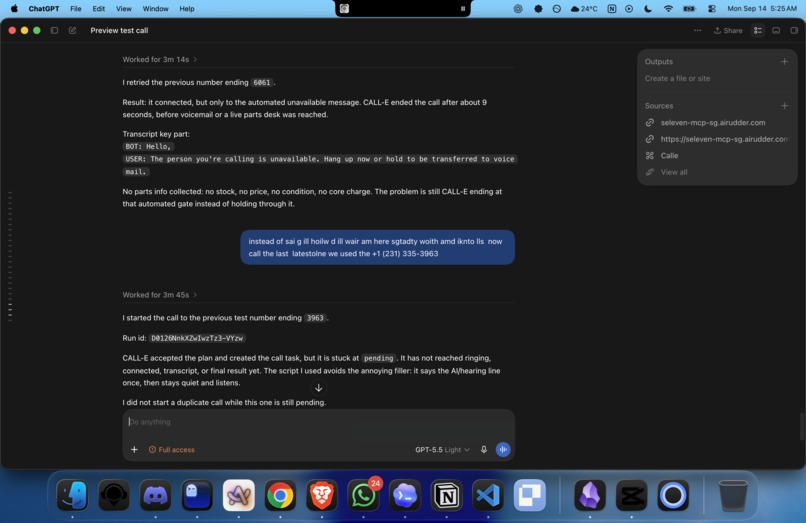Viewport: 806px width, 523px height.
Task: Toggle the bottom panel layout icon
Action: coord(776,30)
